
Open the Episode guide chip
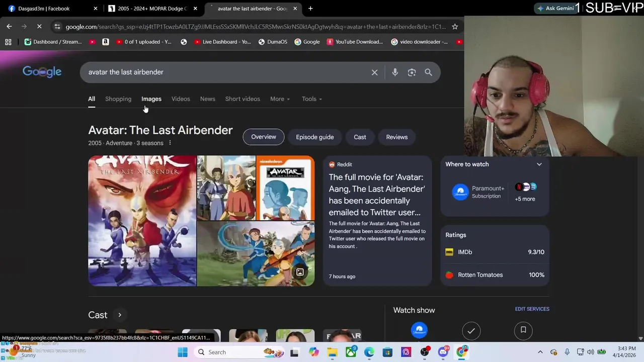[315, 137]
